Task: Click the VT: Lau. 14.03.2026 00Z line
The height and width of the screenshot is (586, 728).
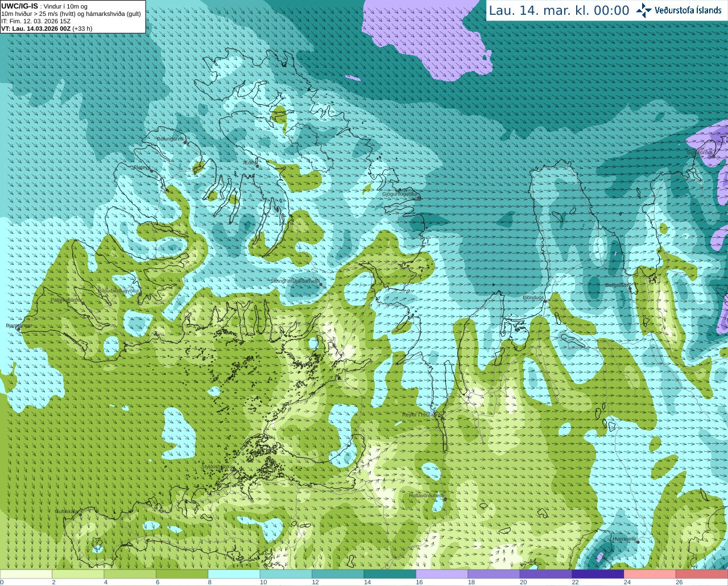Action: (47, 28)
